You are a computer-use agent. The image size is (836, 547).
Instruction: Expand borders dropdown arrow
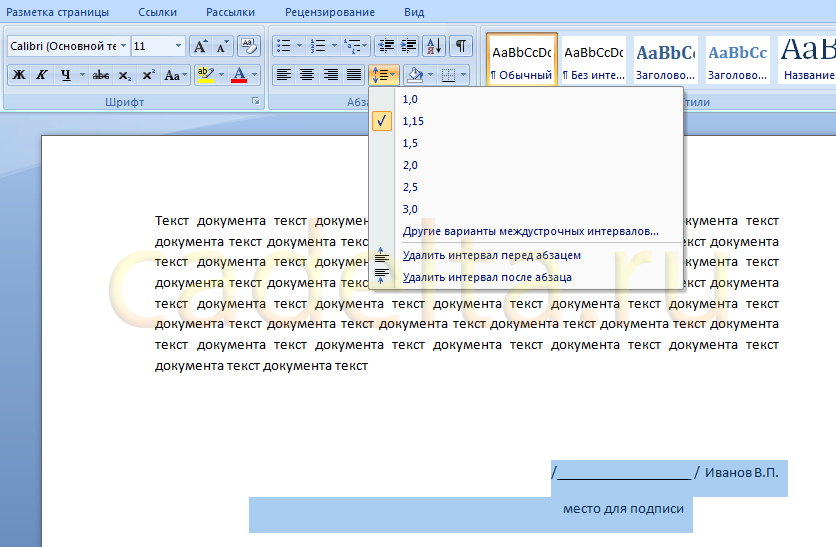pyautogui.click(x=463, y=75)
